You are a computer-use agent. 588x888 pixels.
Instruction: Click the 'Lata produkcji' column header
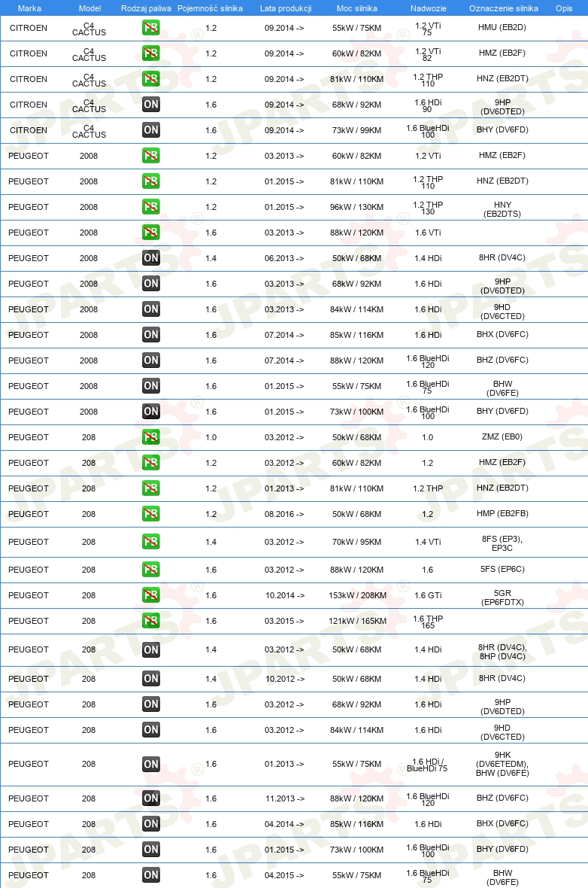click(286, 8)
